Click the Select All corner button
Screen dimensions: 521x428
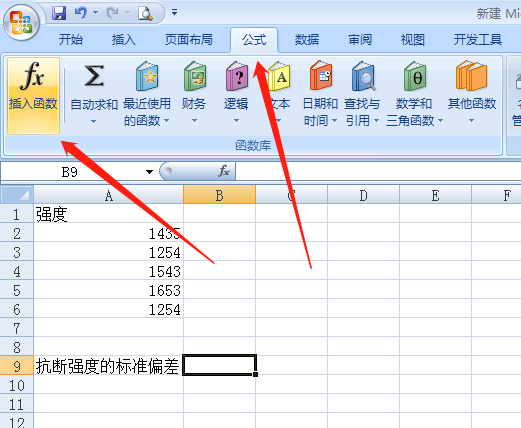pyautogui.click(x=17, y=195)
